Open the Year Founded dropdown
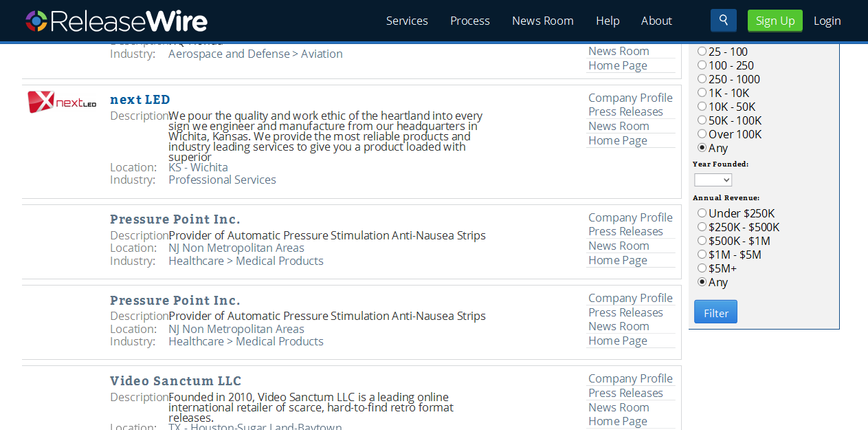868x430 pixels. coord(713,180)
